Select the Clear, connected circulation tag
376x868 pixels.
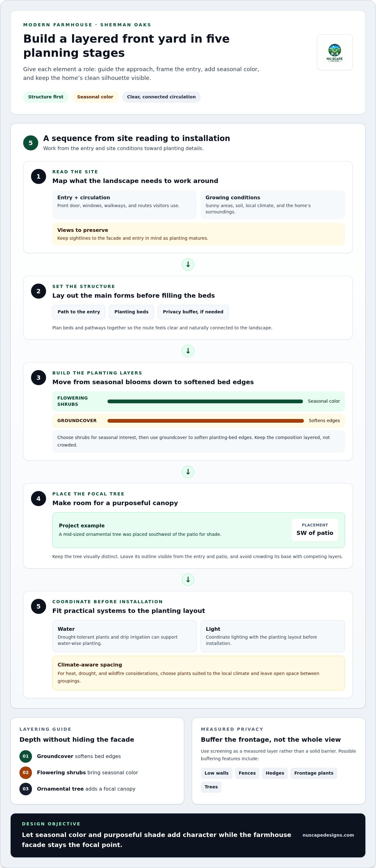161,97
